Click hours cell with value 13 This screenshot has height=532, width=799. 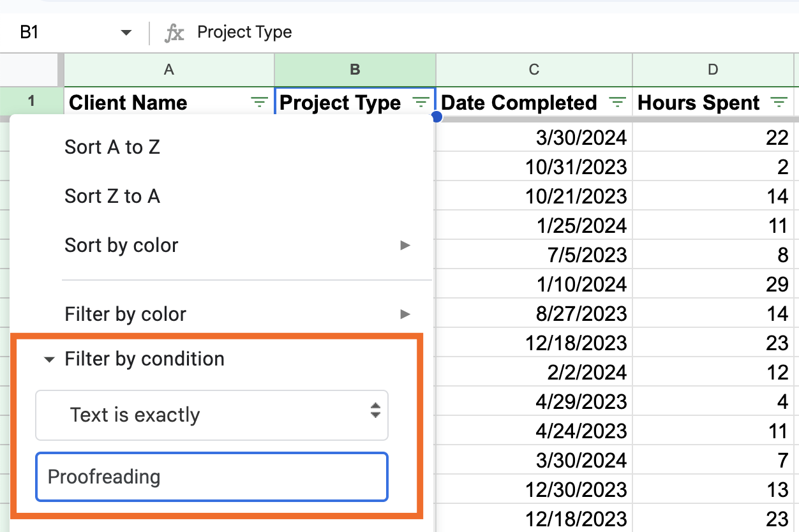click(x=713, y=490)
